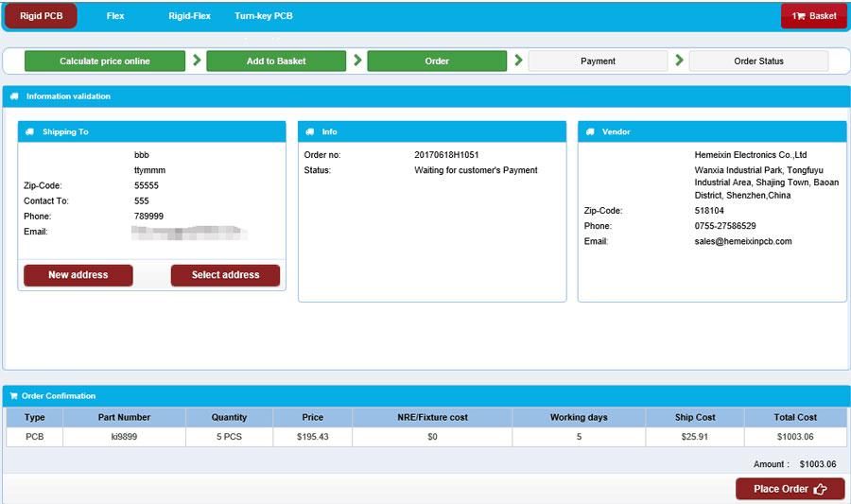Click the truck icon beside Info header

click(x=310, y=131)
